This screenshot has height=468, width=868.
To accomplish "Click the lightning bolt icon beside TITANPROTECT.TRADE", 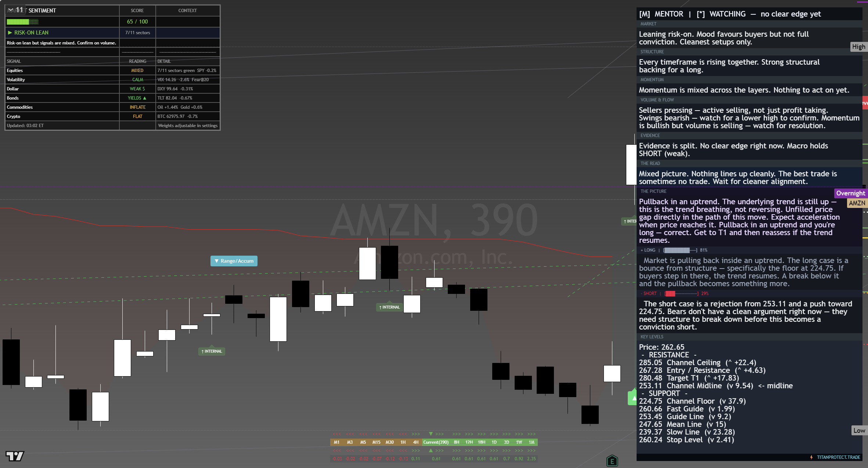I will point(811,457).
